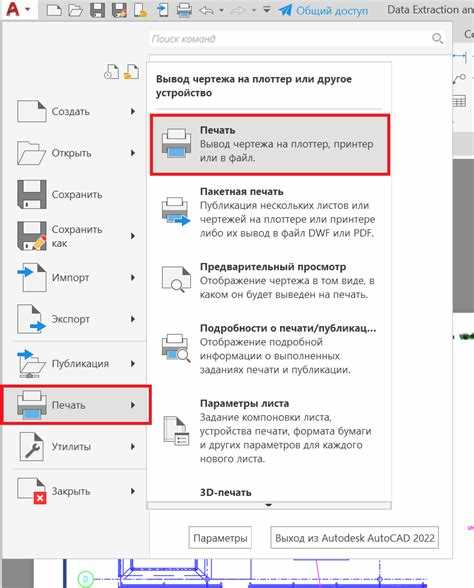Click the Импорт page with arrow icon
Viewport: 474px width, 588px height.
coord(32,278)
